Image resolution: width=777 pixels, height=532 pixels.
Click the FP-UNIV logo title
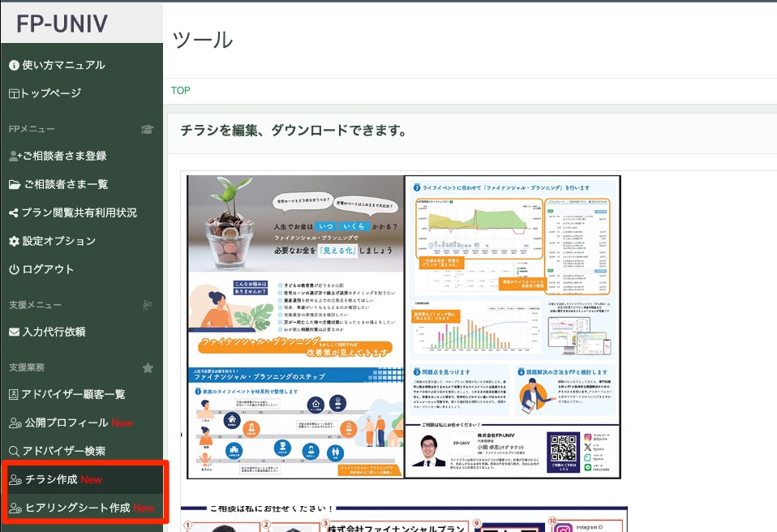[62, 24]
